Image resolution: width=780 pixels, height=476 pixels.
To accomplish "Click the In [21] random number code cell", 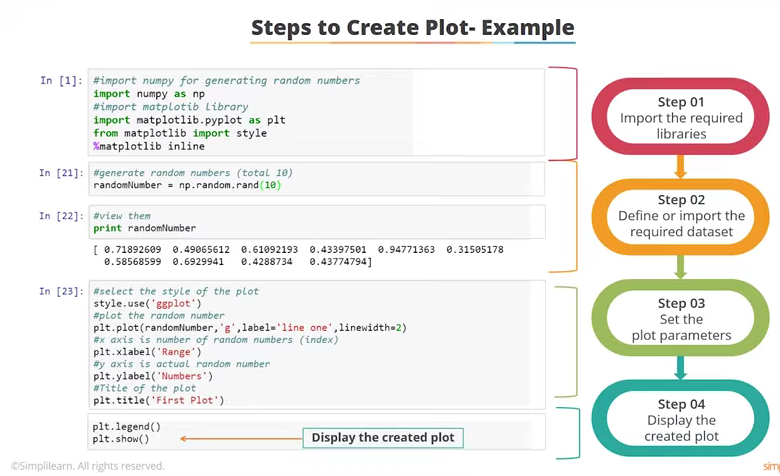I will pyautogui.click(x=317, y=179).
